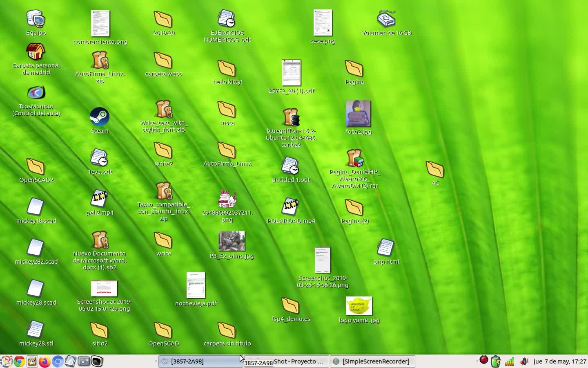Select the 294886992037211.png image

pyautogui.click(x=227, y=199)
